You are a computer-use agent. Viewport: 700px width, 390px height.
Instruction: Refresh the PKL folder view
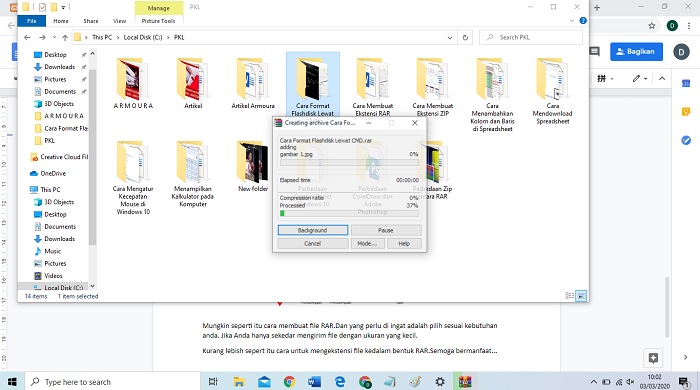click(x=465, y=38)
